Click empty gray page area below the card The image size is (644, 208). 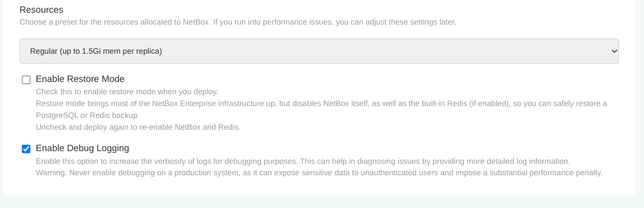tap(319, 203)
